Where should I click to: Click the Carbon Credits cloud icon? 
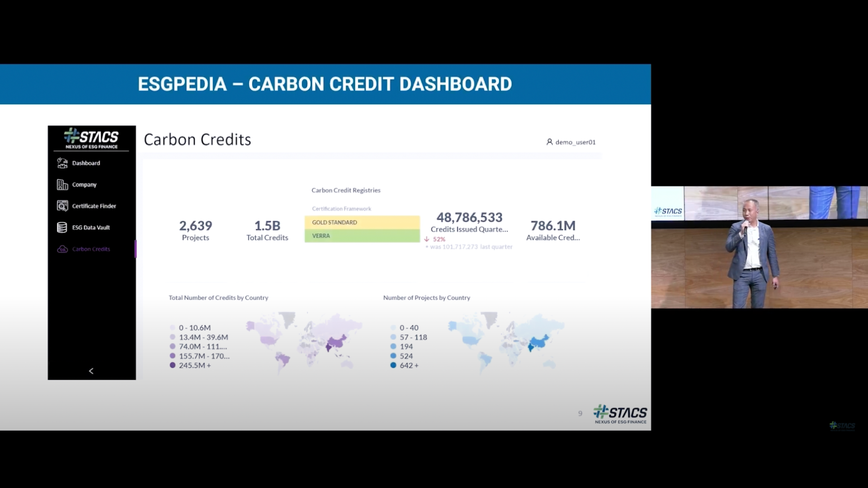62,249
